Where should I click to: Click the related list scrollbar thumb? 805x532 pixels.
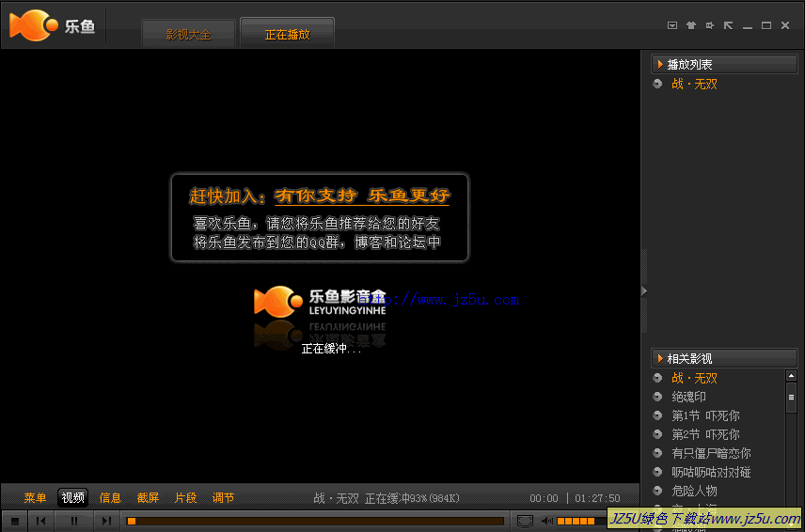coord(791,397)
